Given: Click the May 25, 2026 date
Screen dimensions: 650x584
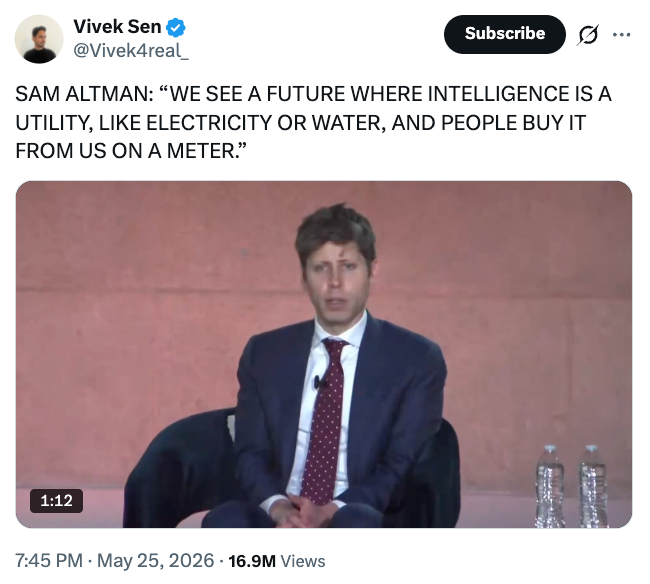Looking at the screenshot, I should pos(155,561).
